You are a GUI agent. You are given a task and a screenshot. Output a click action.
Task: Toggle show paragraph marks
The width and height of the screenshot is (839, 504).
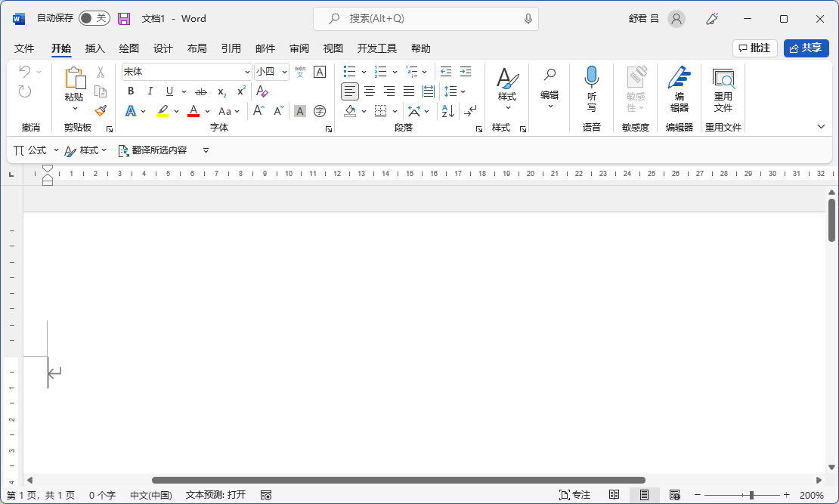click(x=471, y=111)
